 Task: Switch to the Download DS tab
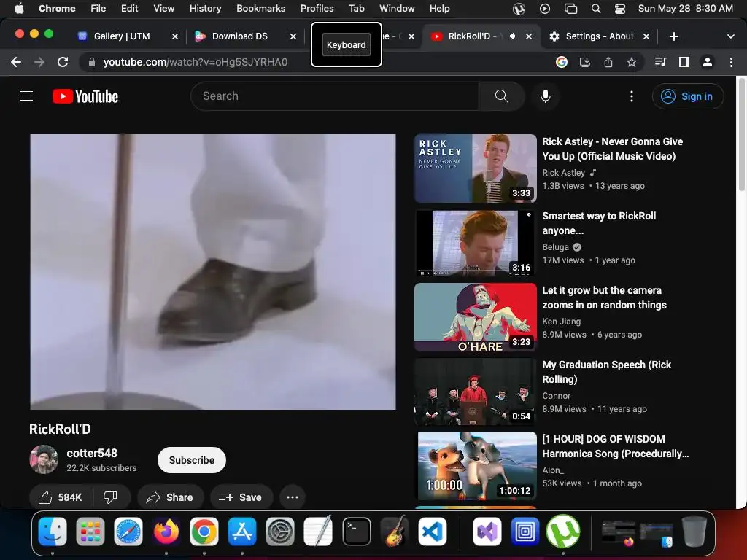pyautogui.click(x=239, y=36)
